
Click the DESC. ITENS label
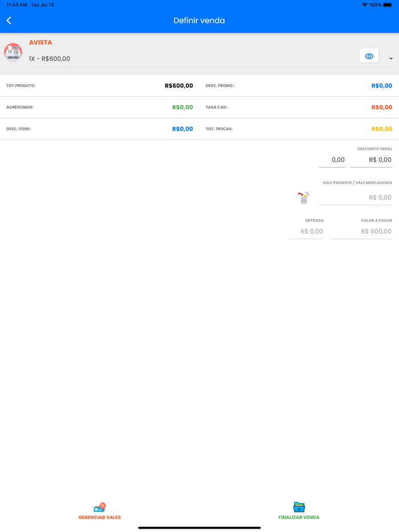(x=18, y=129)
